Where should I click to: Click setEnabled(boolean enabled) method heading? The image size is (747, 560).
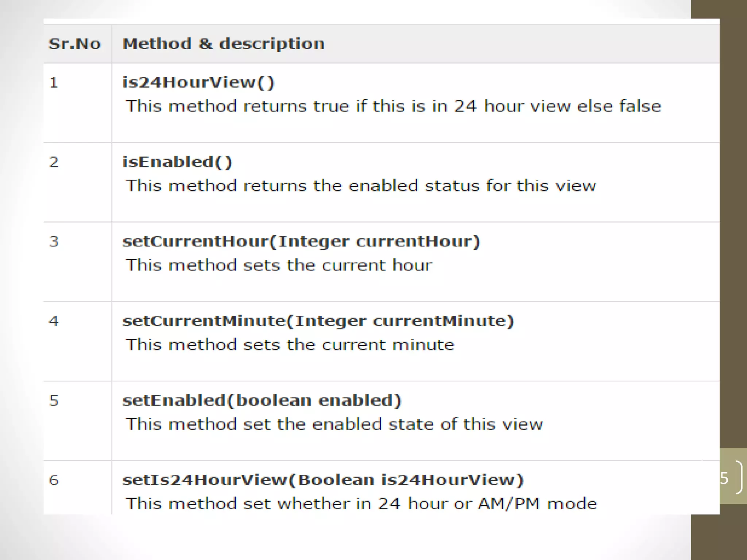pyautogui.click(x=262, y=400)
